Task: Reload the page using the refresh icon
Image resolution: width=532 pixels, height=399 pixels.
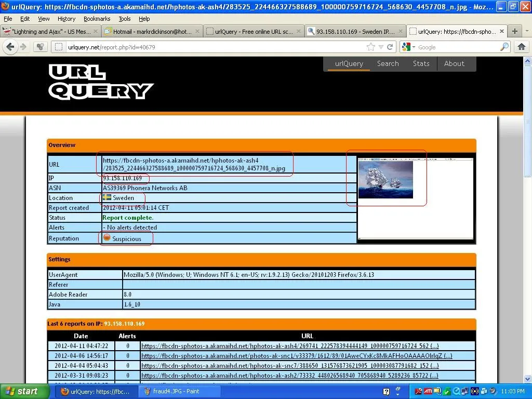Action: coord(390,47)
